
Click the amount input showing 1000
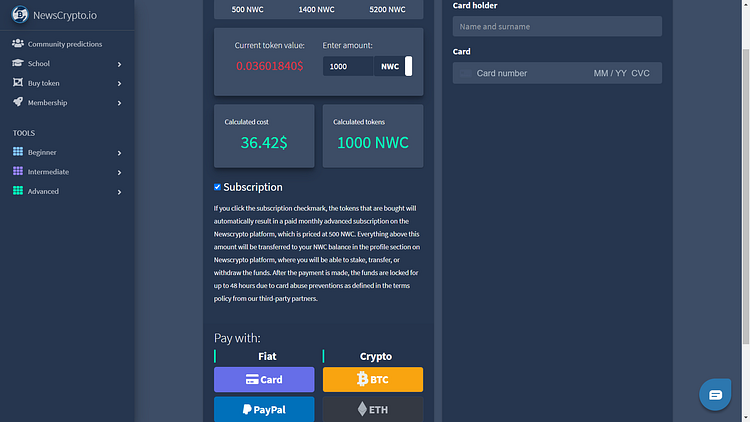[x=348, y=67]
